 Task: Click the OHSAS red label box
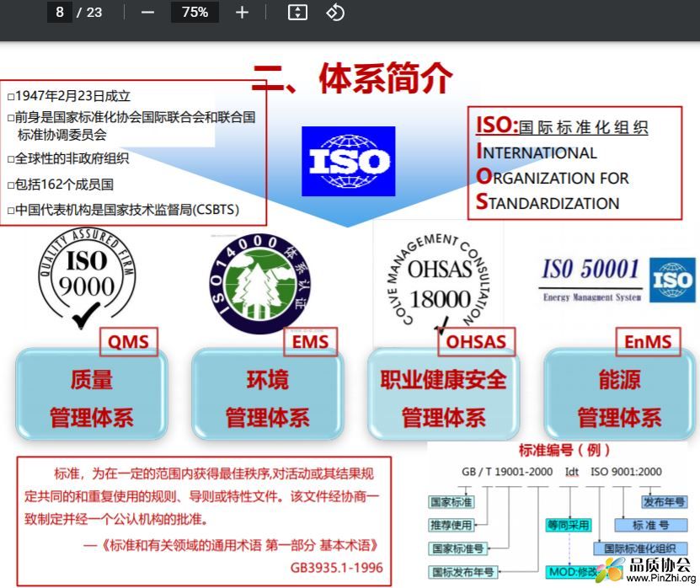(x=476, y=342)
